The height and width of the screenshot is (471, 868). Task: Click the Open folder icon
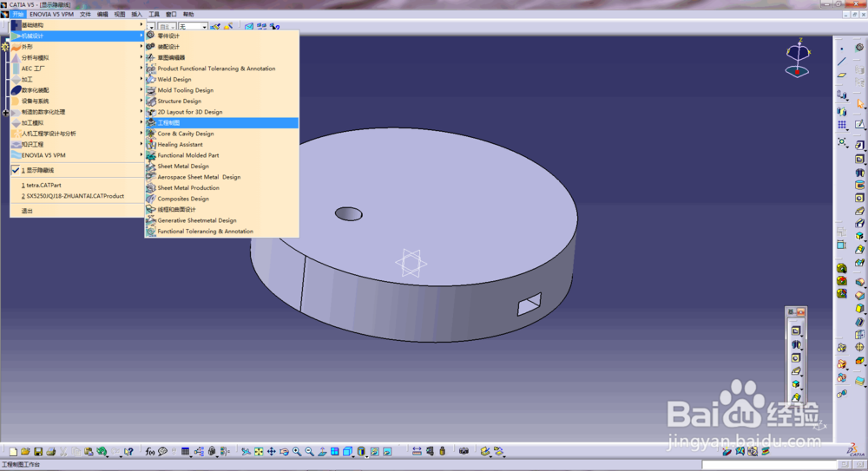(x=25, y=452)
